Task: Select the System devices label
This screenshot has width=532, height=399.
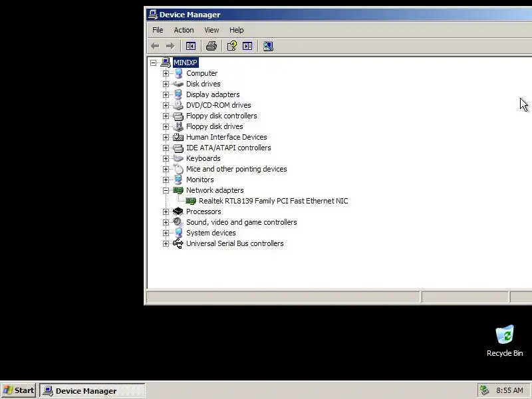Action: tap(211, 233)
